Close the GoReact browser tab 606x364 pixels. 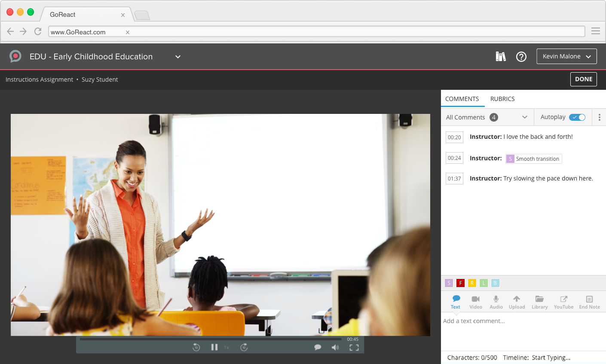tap(123, 15)
